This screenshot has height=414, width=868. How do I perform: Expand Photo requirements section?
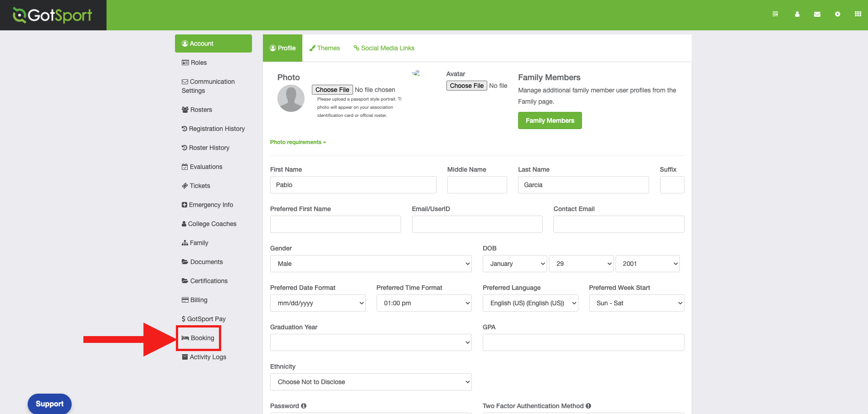[x=298, y=142]
